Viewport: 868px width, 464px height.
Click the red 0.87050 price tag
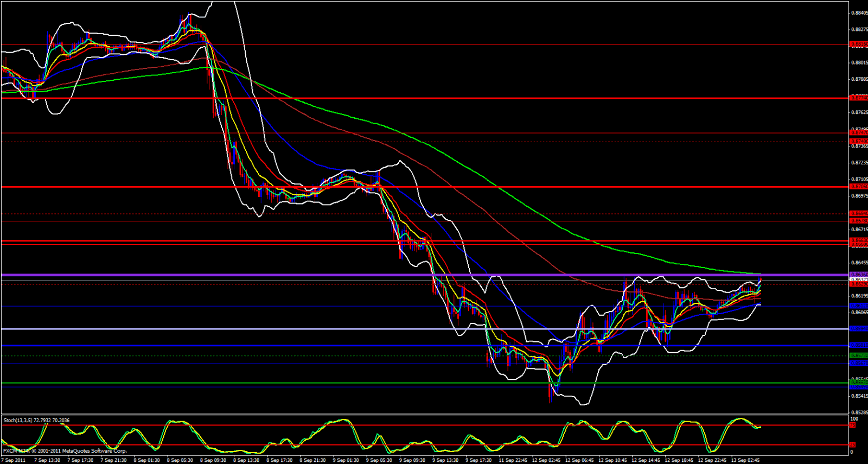click(x=858, y=186)
